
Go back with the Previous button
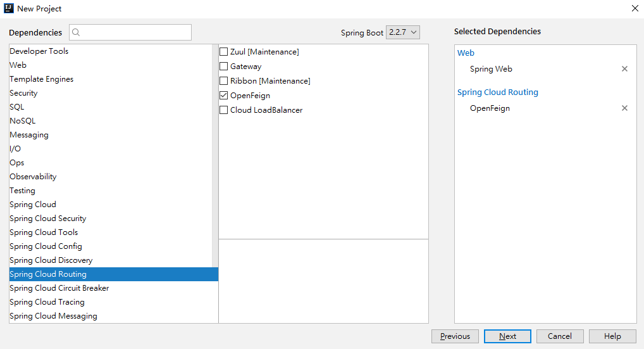455,336
